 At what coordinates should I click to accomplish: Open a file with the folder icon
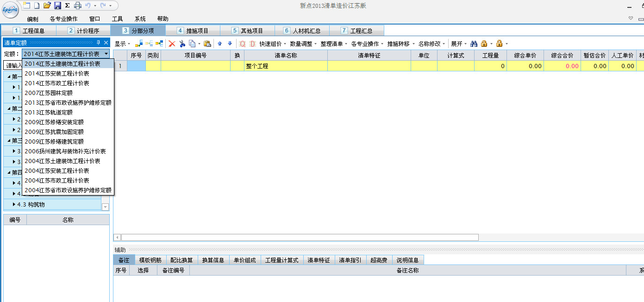click(x=47, y=6)
